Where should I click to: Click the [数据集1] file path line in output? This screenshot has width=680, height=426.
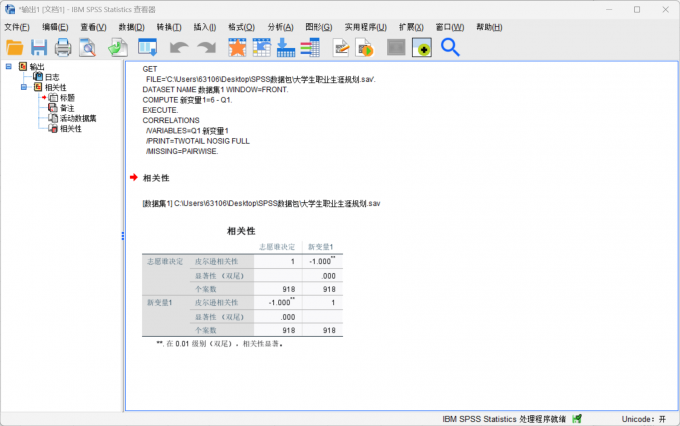[261, 203]
